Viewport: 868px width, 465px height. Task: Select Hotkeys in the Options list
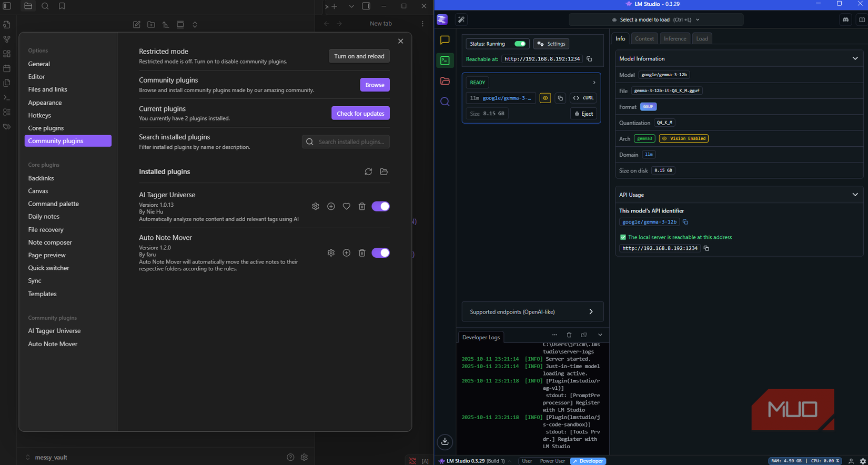pos(39,115)
